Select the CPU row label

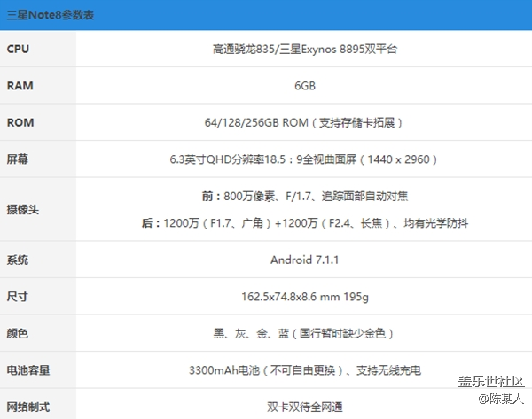click(18, 49)
